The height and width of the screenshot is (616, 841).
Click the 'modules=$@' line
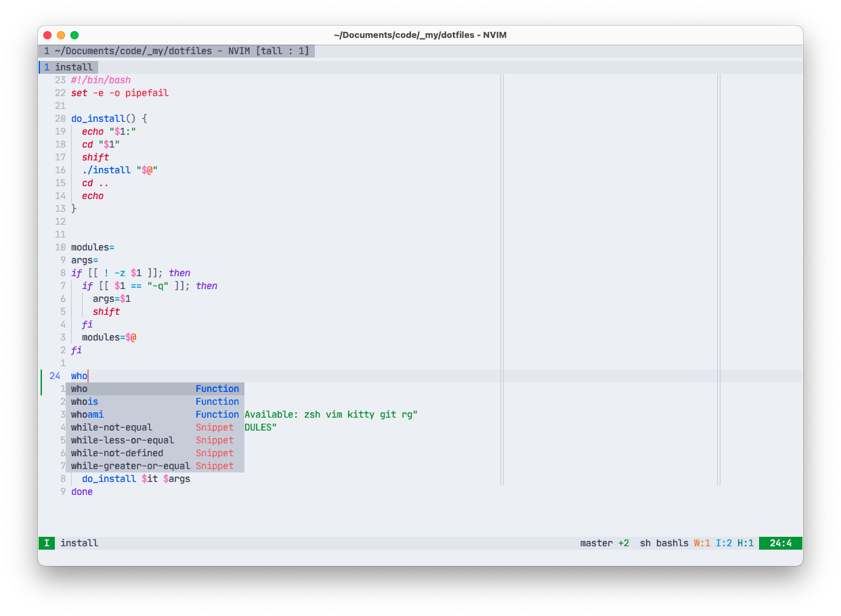(x=109, y=337)
